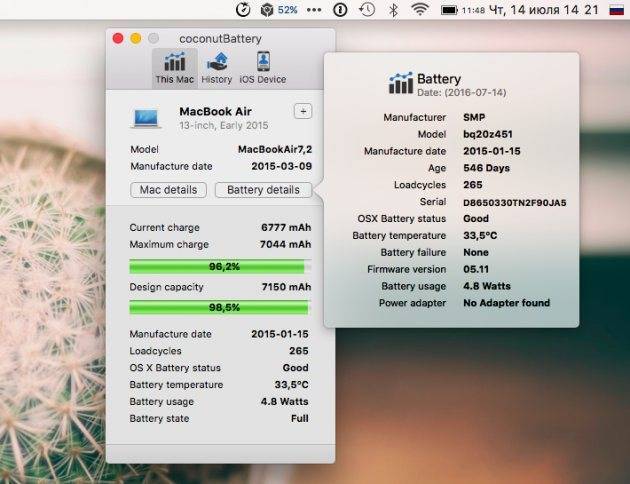
Task: Click the No Adapter found value
Action: pyautogui.click(x=507, y=303)
